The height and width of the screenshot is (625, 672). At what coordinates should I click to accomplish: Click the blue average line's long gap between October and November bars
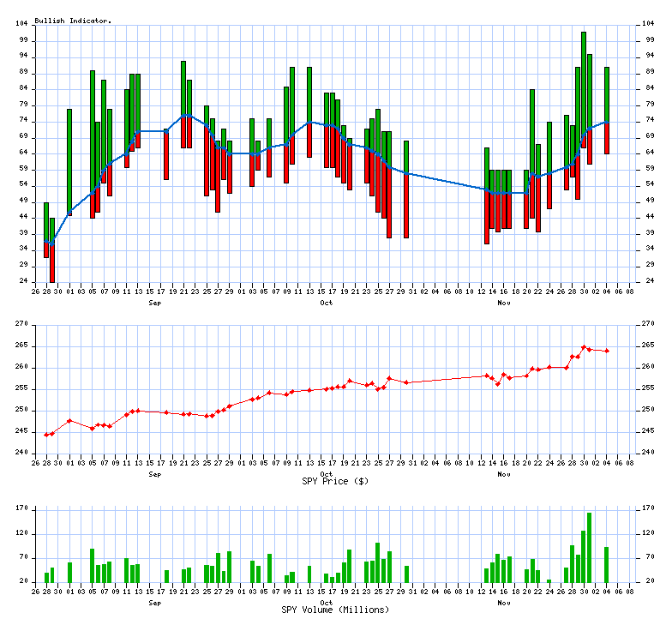[x=446, y=182]
